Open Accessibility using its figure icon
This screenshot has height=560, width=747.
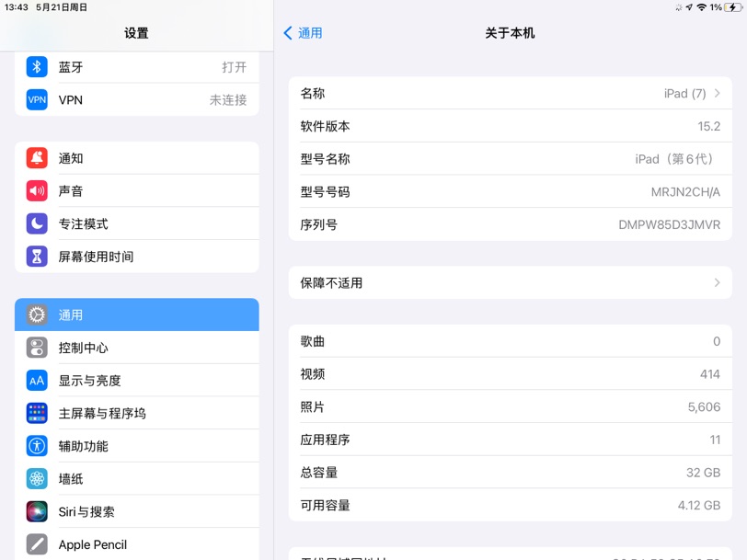pyautogui.click(x=37, y=446)
